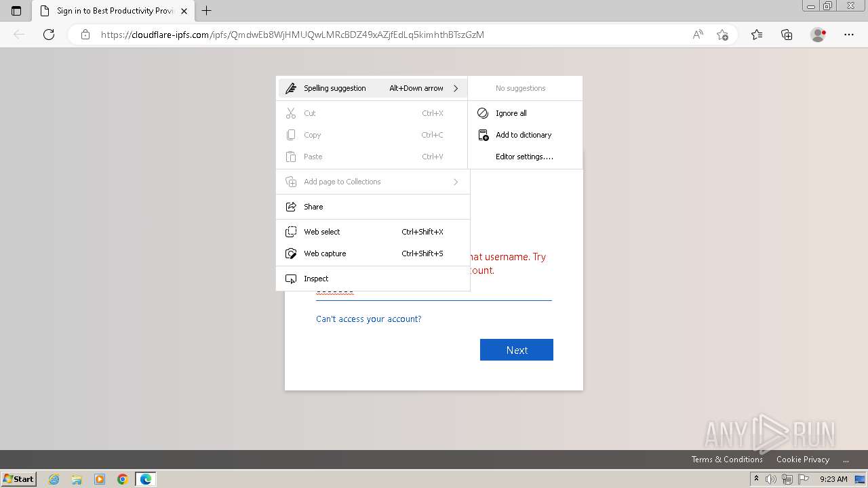
Task: Open the Collections toolbar icon
Action: (787, 35)
